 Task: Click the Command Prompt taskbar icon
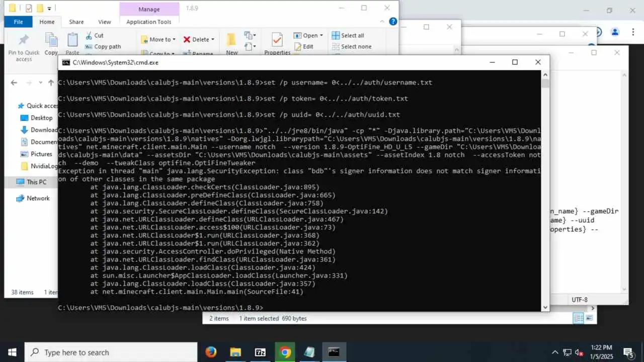point(334,352)
